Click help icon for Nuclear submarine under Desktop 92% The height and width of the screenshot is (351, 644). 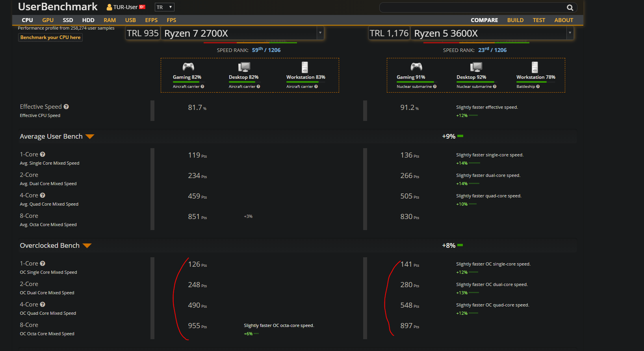[495, 87]
